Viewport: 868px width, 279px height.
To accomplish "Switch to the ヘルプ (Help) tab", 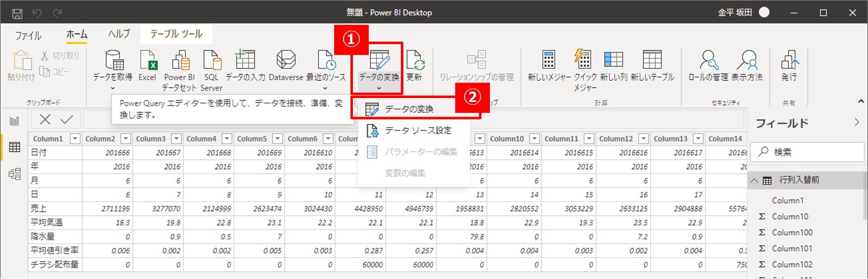I will pos(119,34).
